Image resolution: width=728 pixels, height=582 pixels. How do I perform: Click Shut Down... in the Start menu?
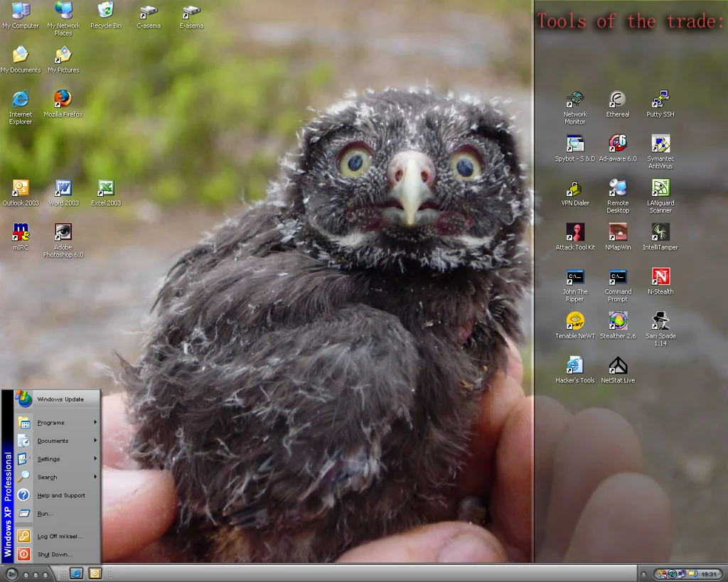point(55,554)
